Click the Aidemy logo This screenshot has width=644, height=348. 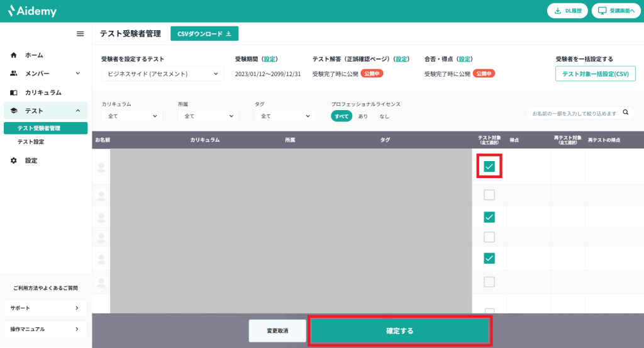tap(32, 11)
